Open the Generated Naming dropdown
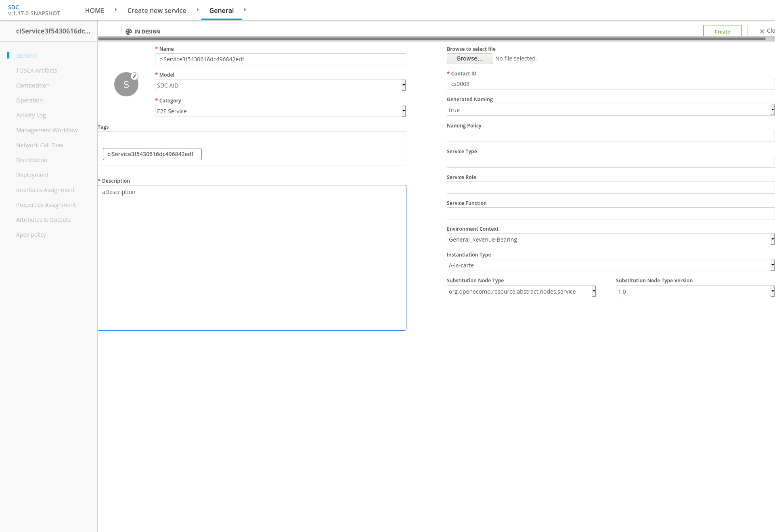 pos(610,110)
